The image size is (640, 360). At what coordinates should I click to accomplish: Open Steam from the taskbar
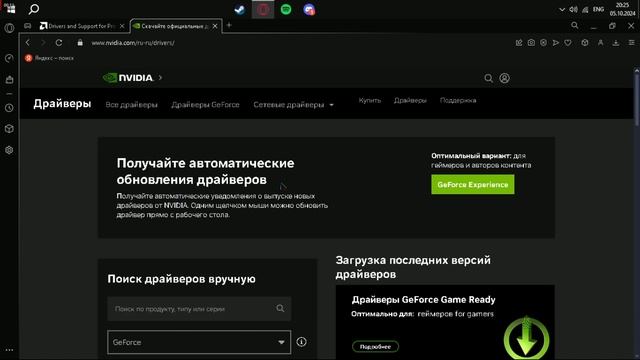point(240,9)
